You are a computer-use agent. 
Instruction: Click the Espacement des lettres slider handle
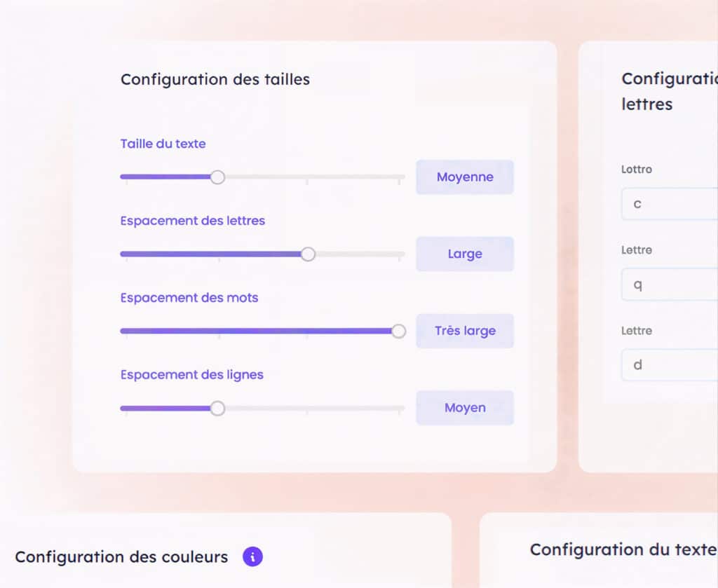[x=308, y=254]
